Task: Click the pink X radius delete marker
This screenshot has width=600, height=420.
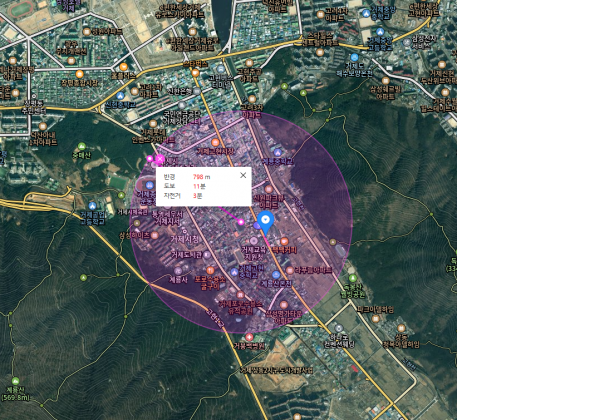Action: tap(158, 159)
